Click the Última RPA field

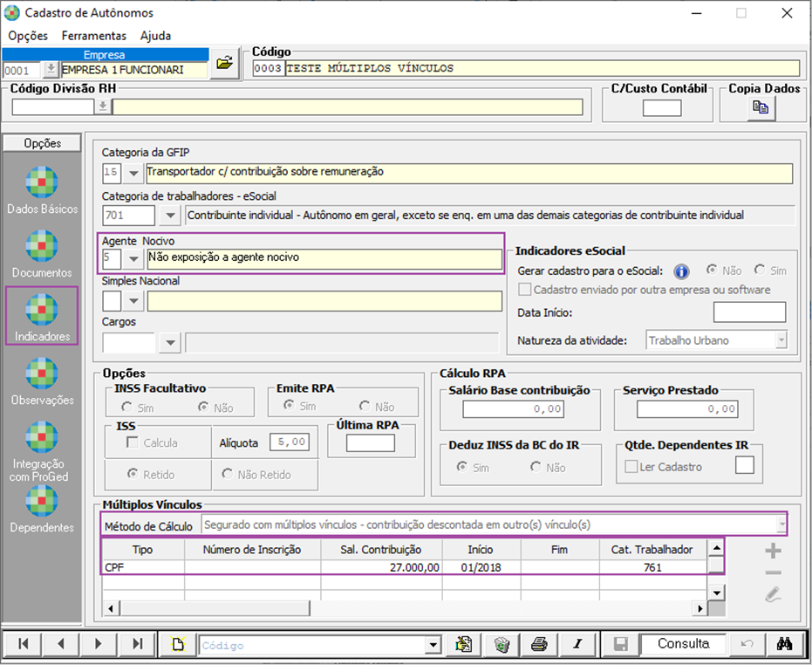(x=371, y=443)
